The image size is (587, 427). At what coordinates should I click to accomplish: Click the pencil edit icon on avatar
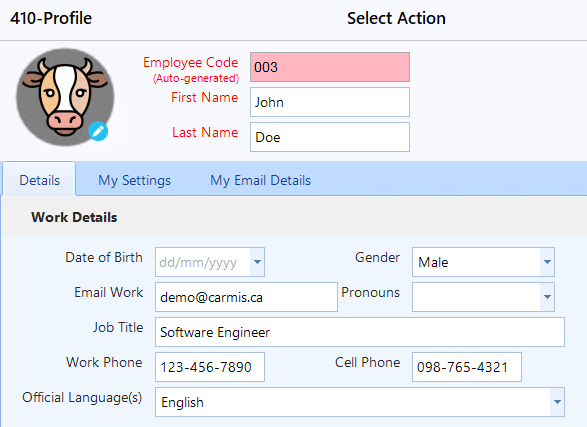tap(98, 131)
